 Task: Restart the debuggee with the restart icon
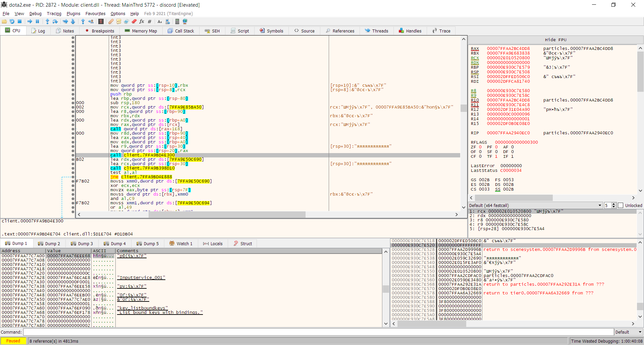(12, 21)
